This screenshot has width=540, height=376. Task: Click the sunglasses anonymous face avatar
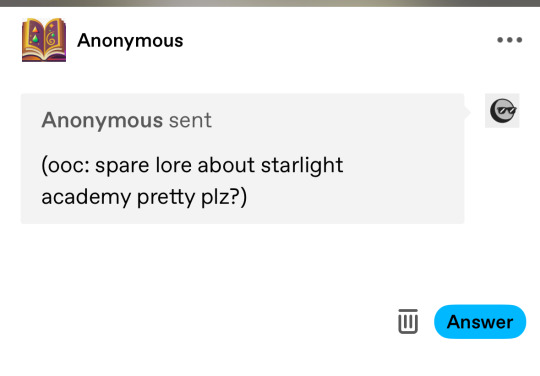(x=502, y=111)
